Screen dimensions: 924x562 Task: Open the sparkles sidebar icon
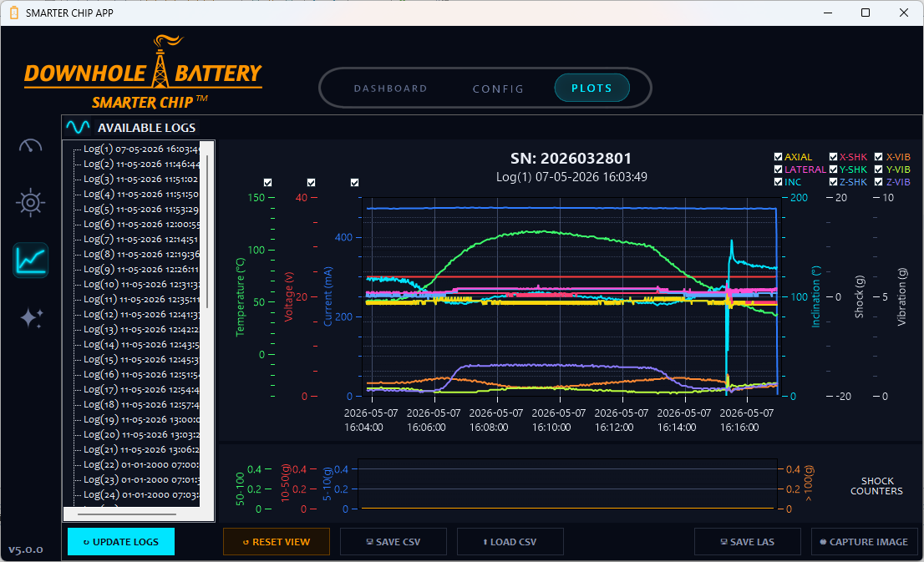[x=31, y=317]
